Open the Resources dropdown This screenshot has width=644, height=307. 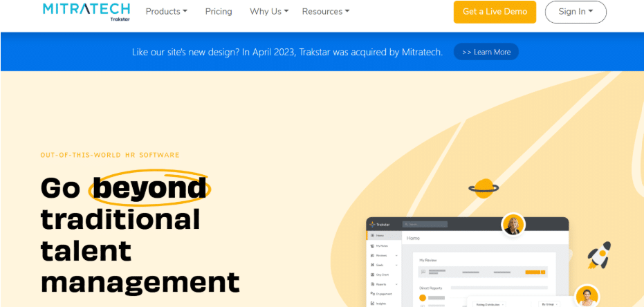click(326, 12)
